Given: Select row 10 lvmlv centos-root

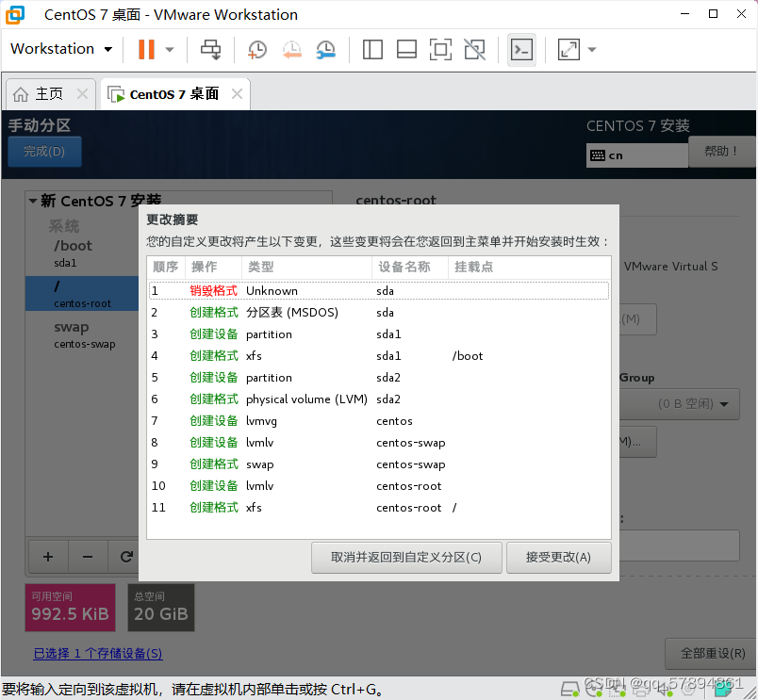Looking at the screenshot, I should pos(379,486).
